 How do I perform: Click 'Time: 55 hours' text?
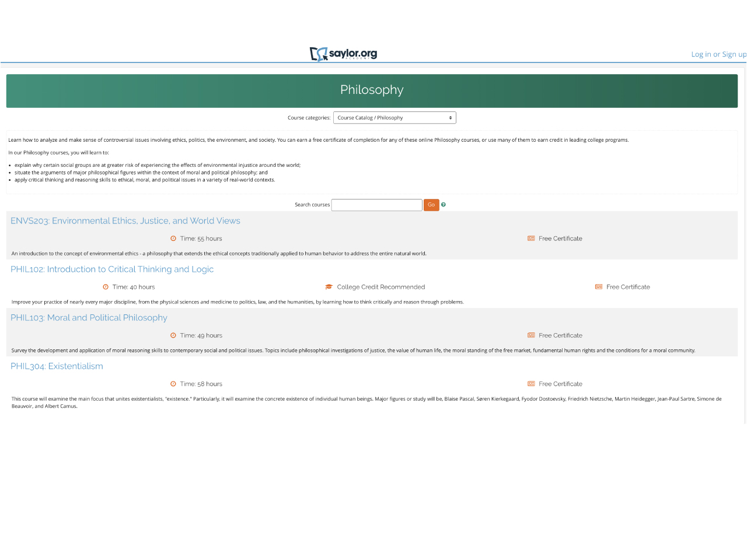coord(201,239)
